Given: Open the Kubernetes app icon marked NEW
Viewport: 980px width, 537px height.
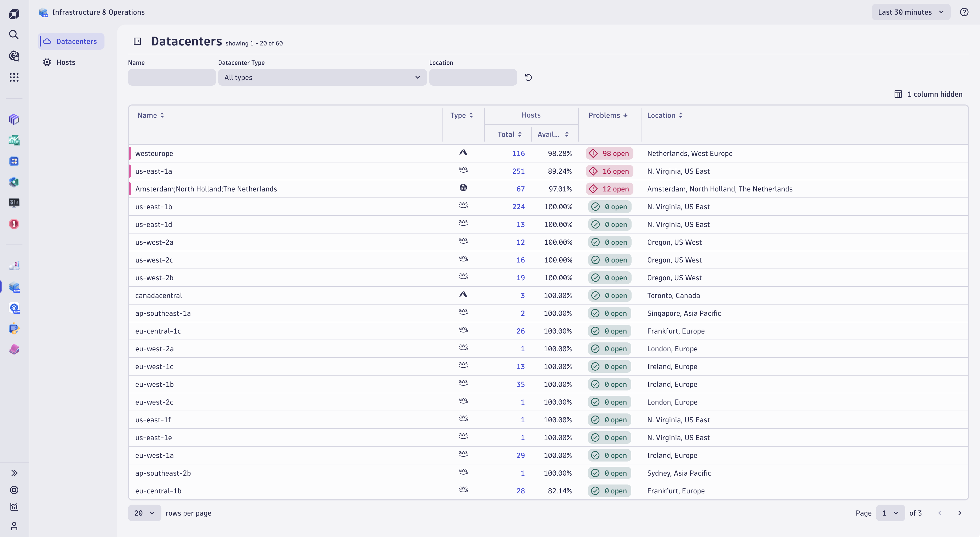Looking at the screenshot, I should (x=14, y=308).
